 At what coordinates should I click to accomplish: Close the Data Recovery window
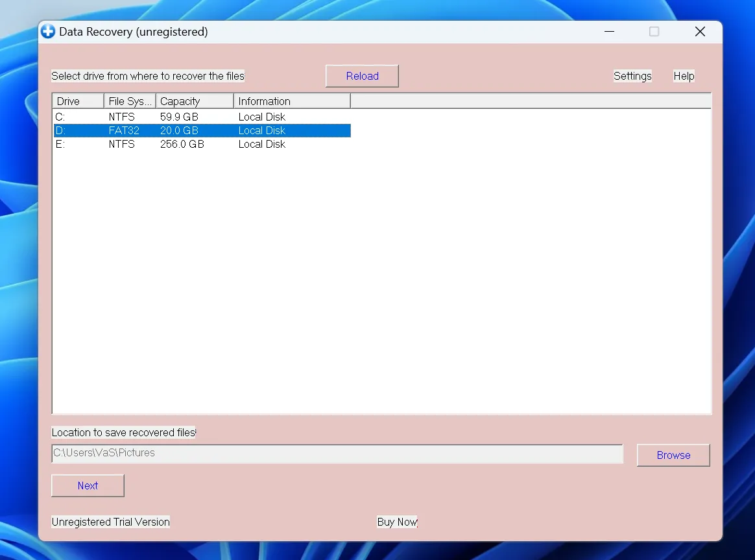coord(700,32)
